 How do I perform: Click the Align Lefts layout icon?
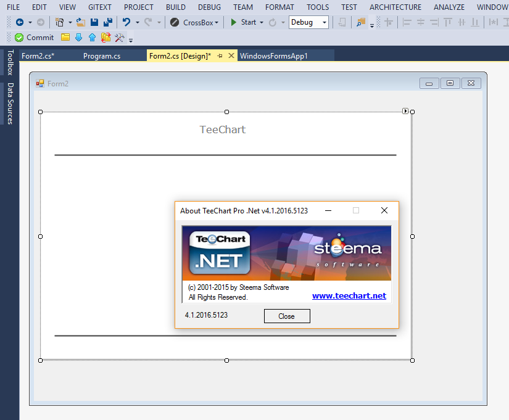tap(407, 22)
